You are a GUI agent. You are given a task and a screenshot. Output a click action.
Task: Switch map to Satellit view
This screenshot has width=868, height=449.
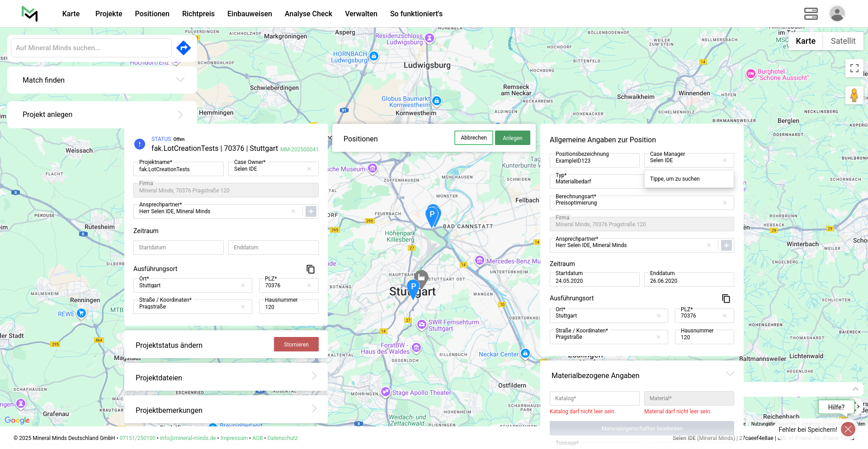pos(843,41)
